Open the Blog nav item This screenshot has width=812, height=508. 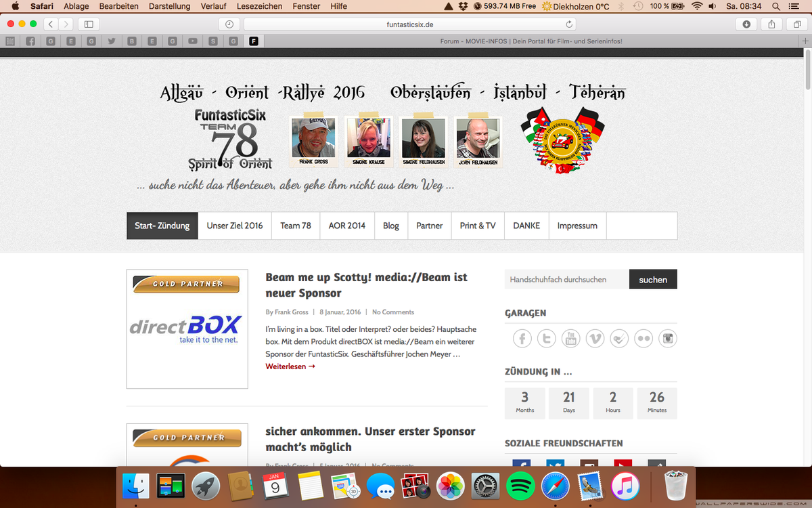(x=391, y=226)
